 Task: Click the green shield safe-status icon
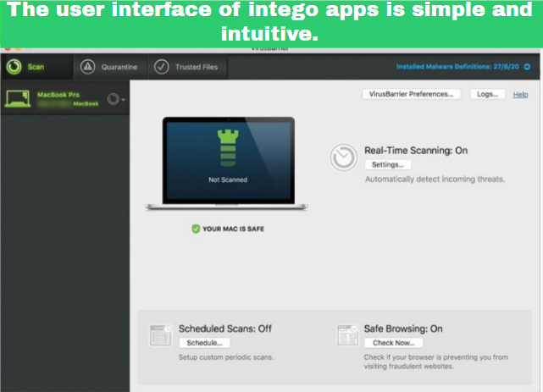tap(195, 229)
